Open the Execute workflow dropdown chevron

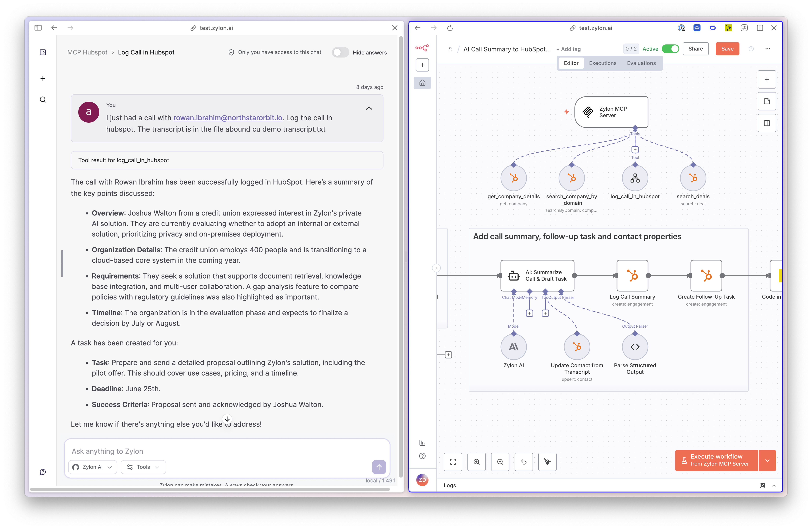pos(768,460)
